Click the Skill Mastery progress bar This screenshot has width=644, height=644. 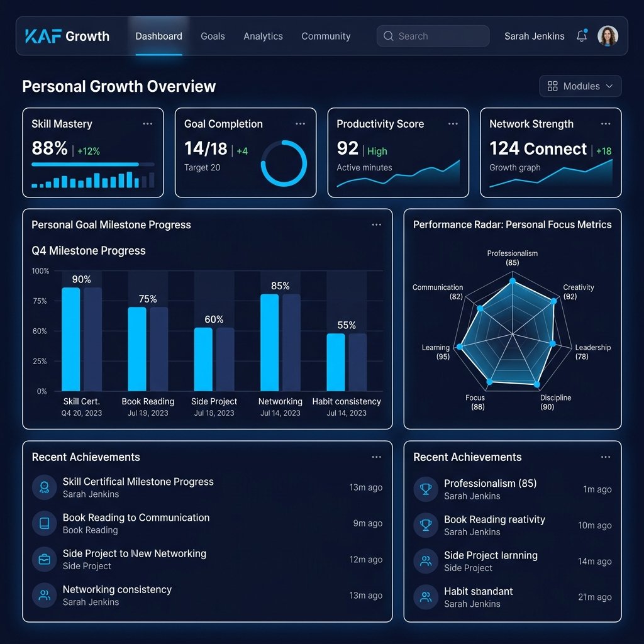pos(93,164)
